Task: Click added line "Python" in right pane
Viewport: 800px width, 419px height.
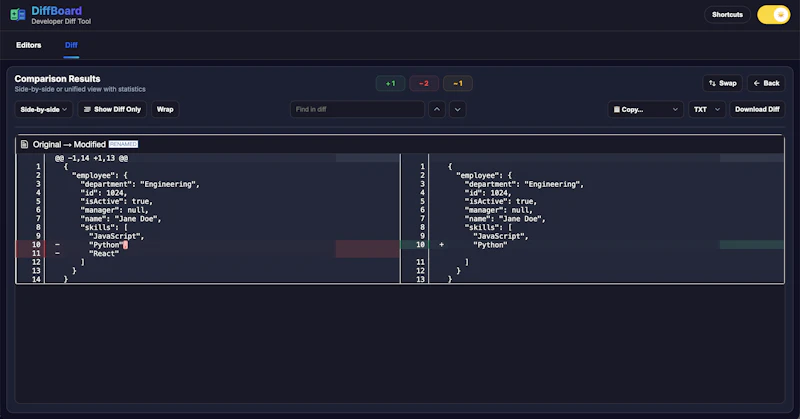Action: 490,245
